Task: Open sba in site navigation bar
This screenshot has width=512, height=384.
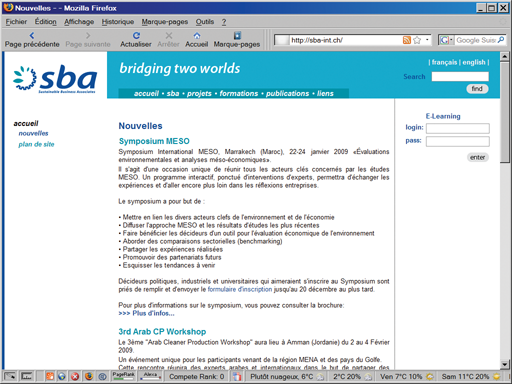Action: point(173,94)
